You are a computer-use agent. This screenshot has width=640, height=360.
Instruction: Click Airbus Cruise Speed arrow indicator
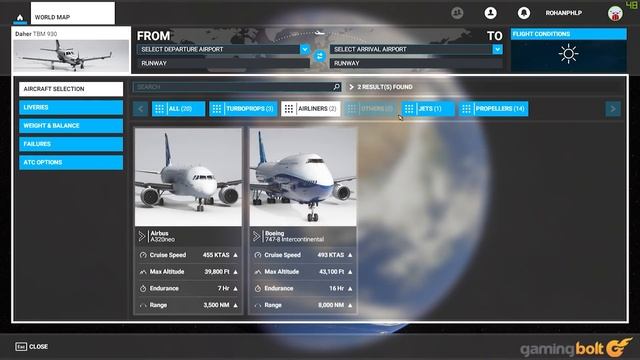coord(236,255)
